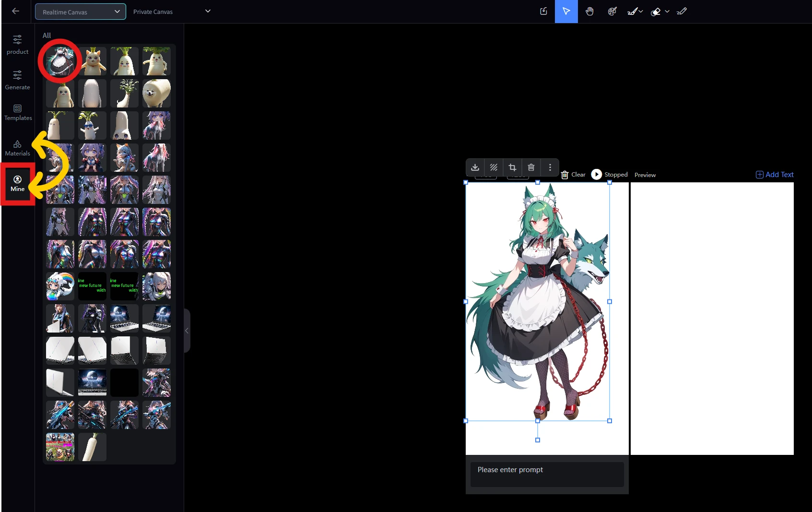Image resolution: width=812 pixels, height=512 pixels.
Task: Open the Templates sidebar tab
Action: [18, 112]
